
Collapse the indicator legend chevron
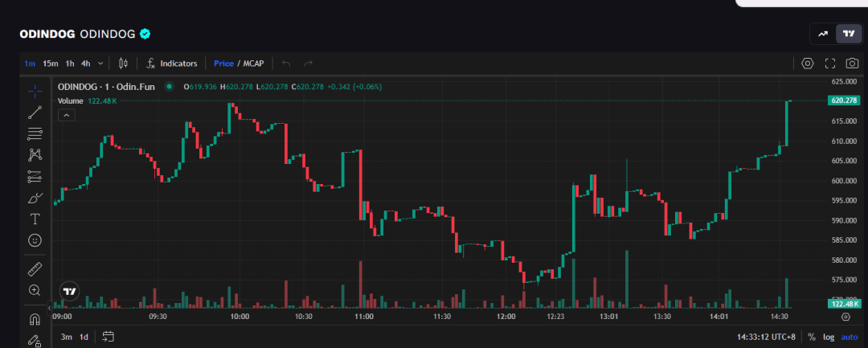click(66, 115)
